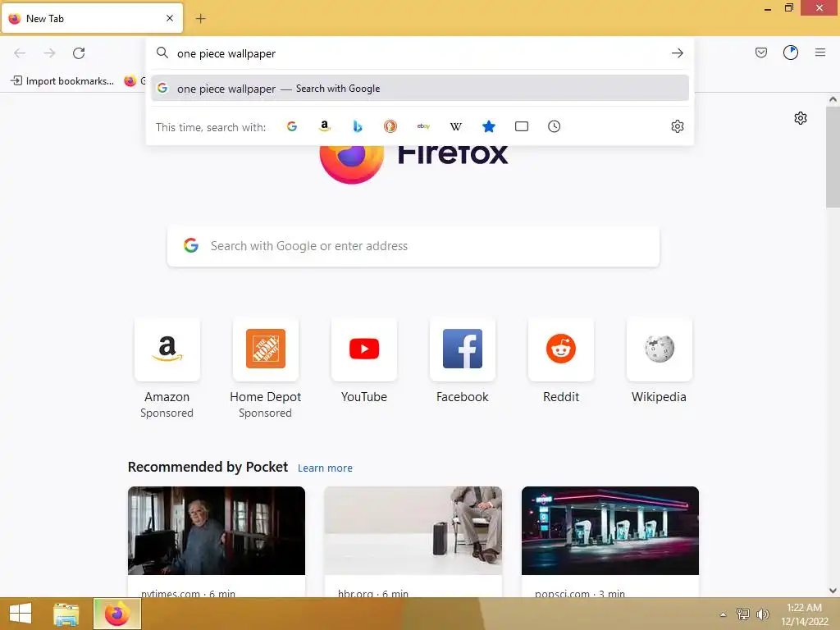
Task: Open Firefox bookmark icon on bookmarks toolbar
Action: 130,81
